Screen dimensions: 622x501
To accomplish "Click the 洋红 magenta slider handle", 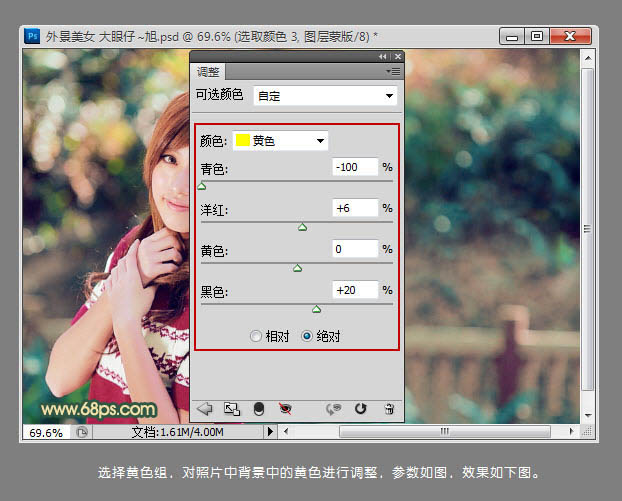I will [303, 227].
